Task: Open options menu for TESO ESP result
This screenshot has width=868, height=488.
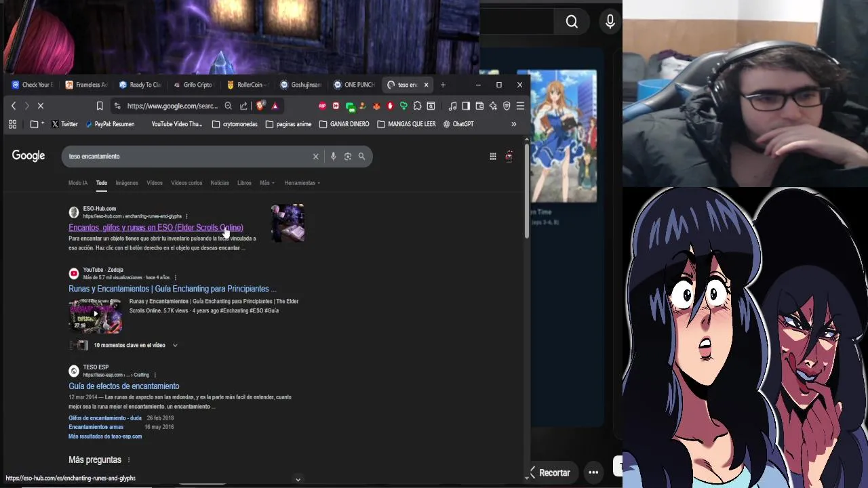Action: (x=155, y=375)
